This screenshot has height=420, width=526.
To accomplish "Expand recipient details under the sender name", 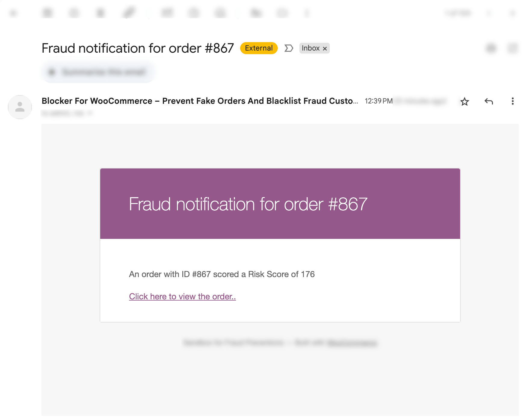I will [x=90, y=113].
